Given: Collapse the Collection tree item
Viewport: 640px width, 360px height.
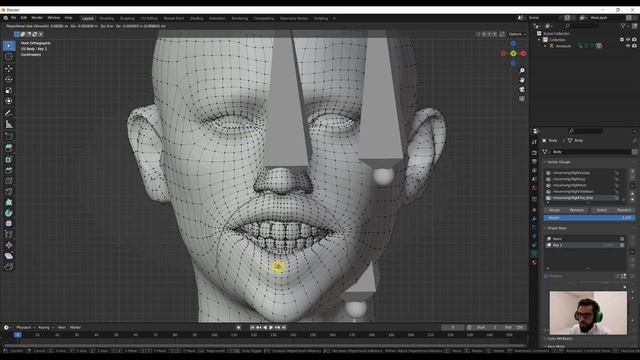Looking at the screenshot, I should [539, 40].
